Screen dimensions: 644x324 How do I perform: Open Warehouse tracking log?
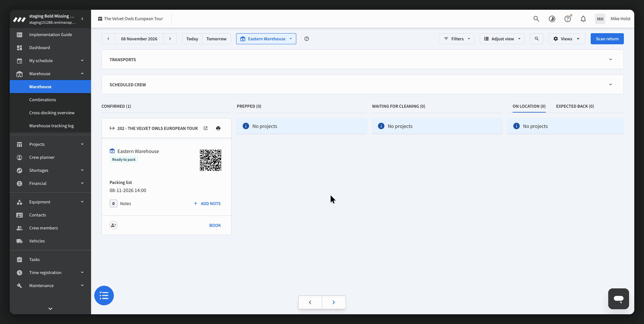click(50, 126)
